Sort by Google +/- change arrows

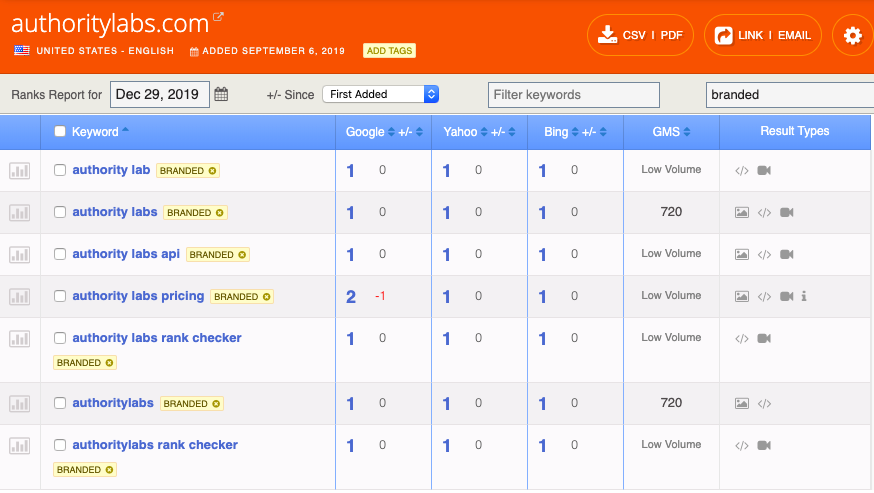(x=419, y=132)
